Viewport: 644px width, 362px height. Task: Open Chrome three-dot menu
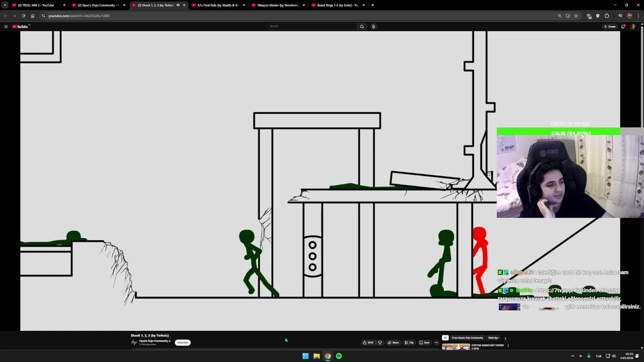(x=638, y=16)
